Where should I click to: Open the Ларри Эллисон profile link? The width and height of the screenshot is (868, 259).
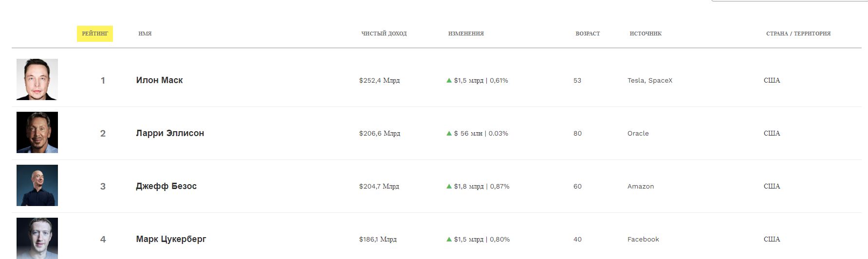[x=170, y=133]
